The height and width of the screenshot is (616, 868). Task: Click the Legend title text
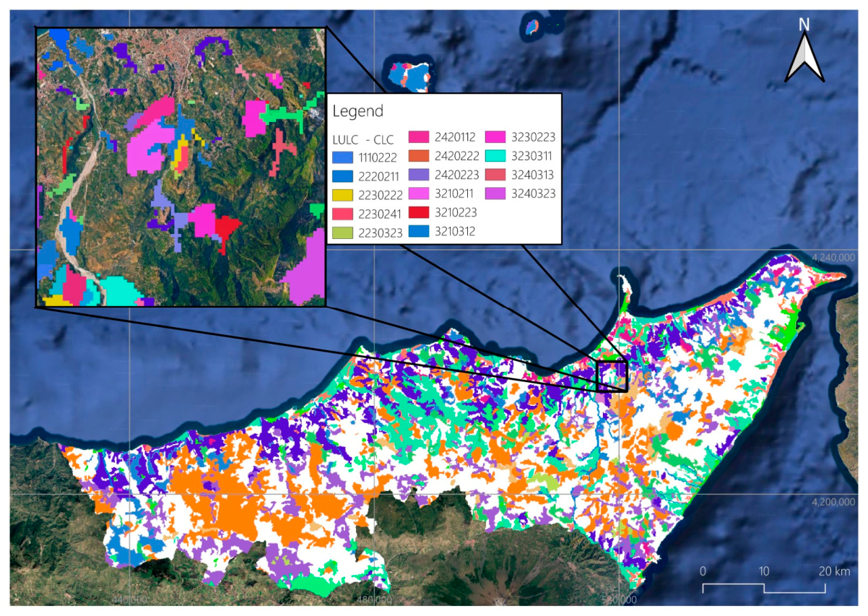(x=357, y=112)
